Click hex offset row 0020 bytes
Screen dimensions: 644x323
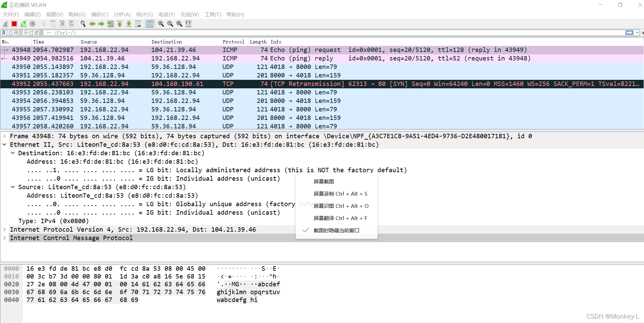tap(116, 284)
